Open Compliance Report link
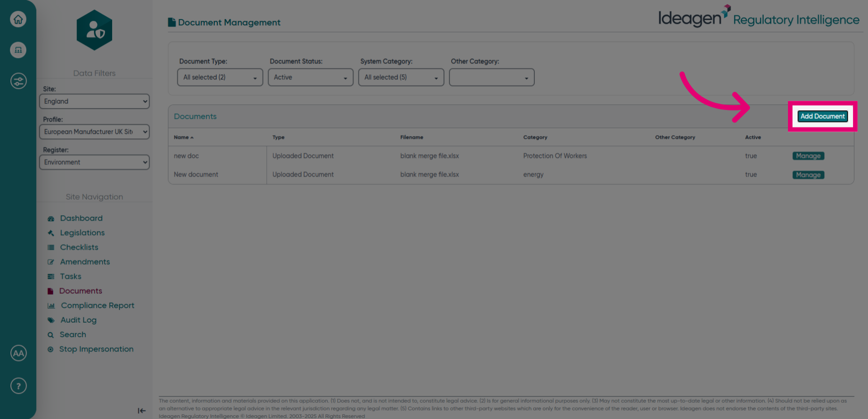Image resolution: width=868 pixels, height=419 pixels. click(98, 306)
